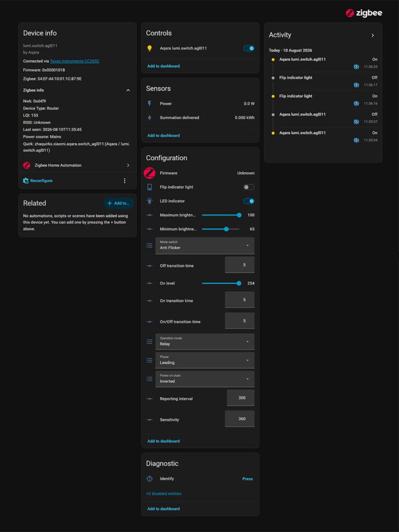Click the On level row icon

[149, 283]
